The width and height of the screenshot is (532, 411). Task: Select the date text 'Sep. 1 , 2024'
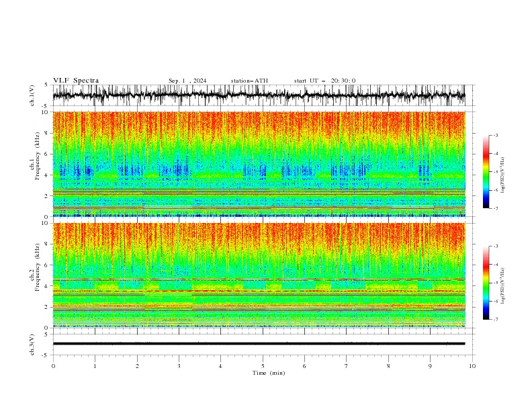[x=187, y=81]
